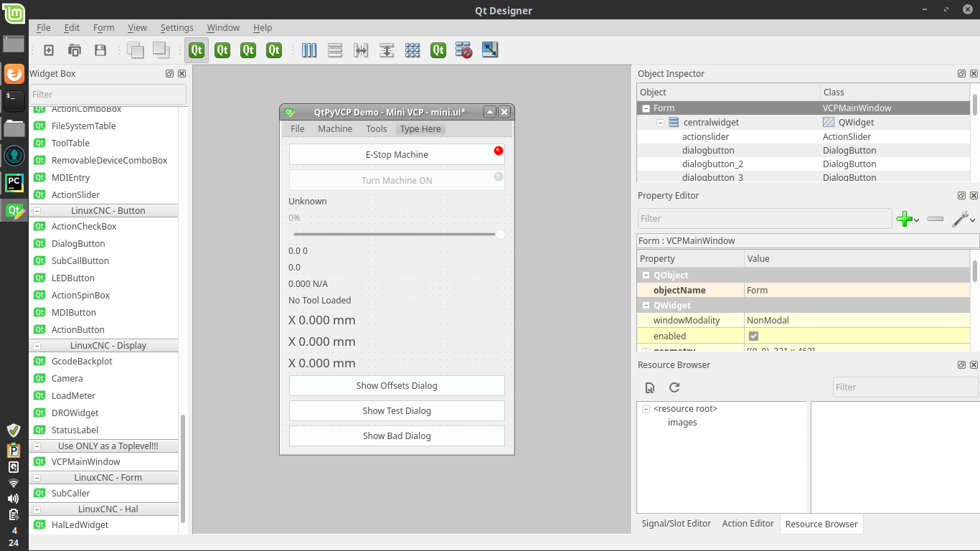Open the File menu in Qt Designer
The width and height of the screenshot is (980, 551).
[x=44, y=27]
